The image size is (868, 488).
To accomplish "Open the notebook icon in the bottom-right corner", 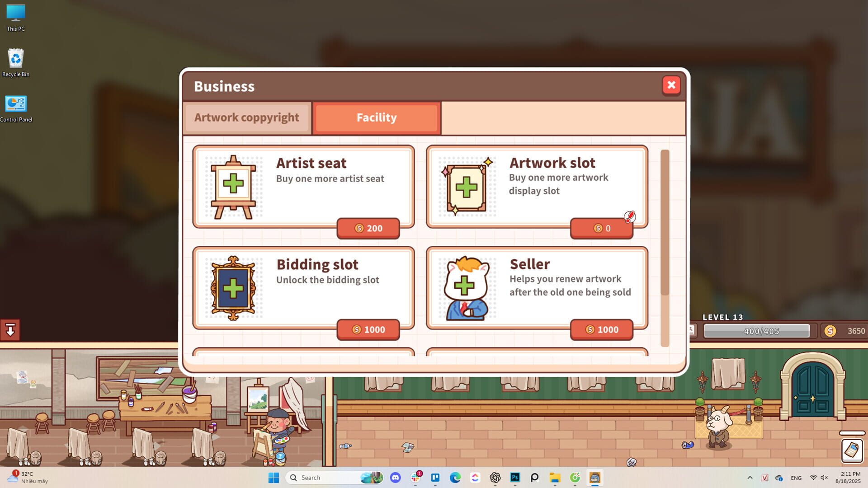I will coord(852,450).
